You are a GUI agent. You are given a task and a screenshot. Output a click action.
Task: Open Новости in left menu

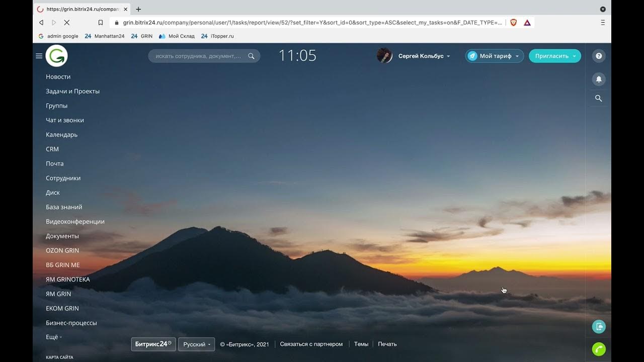[58, 77]
